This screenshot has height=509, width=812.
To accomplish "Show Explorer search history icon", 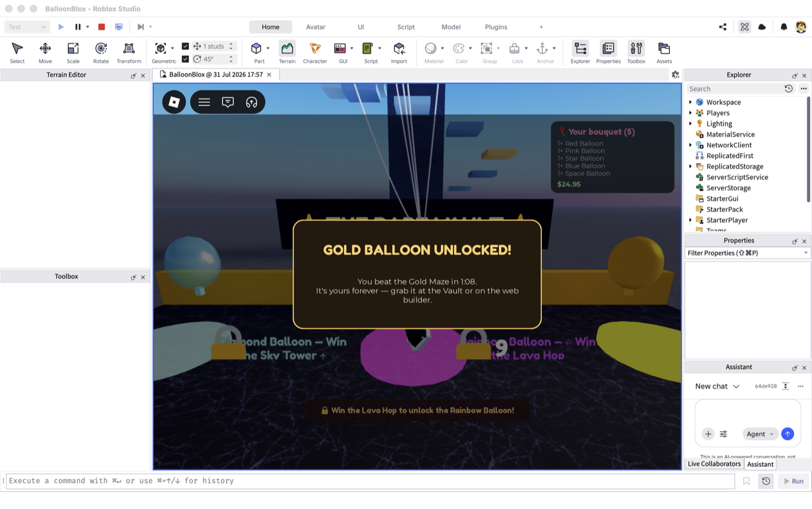I will (x=789, y=89).
